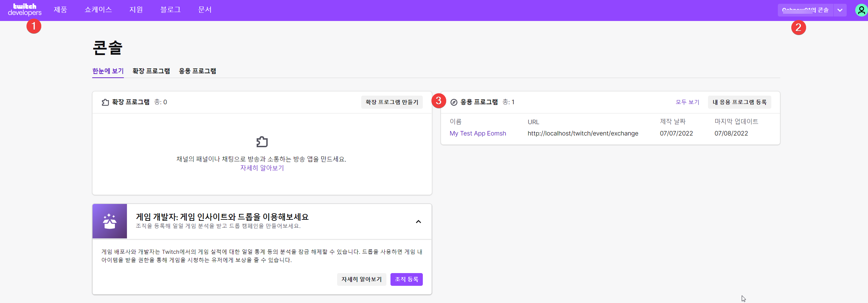
Task: Click the localhost twitch event exchange URL
Action: point(583,133)
